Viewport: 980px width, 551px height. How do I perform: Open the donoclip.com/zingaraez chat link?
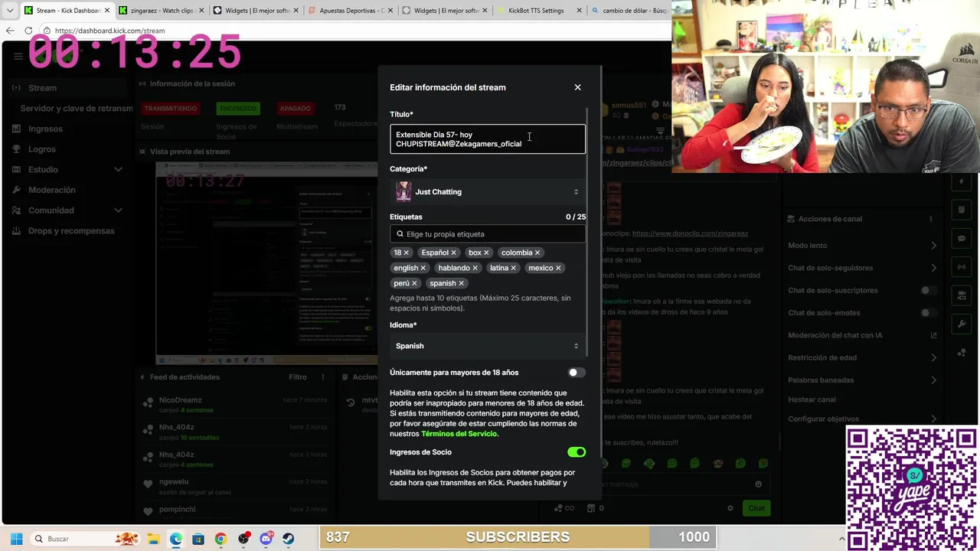tap(690, 233)
